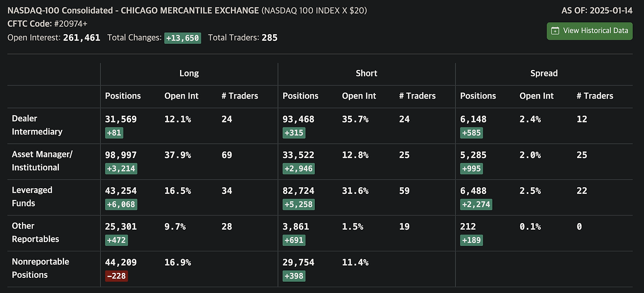Image resolution: width=644 pixels, height=293 pixels.
Task: Click the +585 Dealer spread change badge
Action: coord(471,133)
